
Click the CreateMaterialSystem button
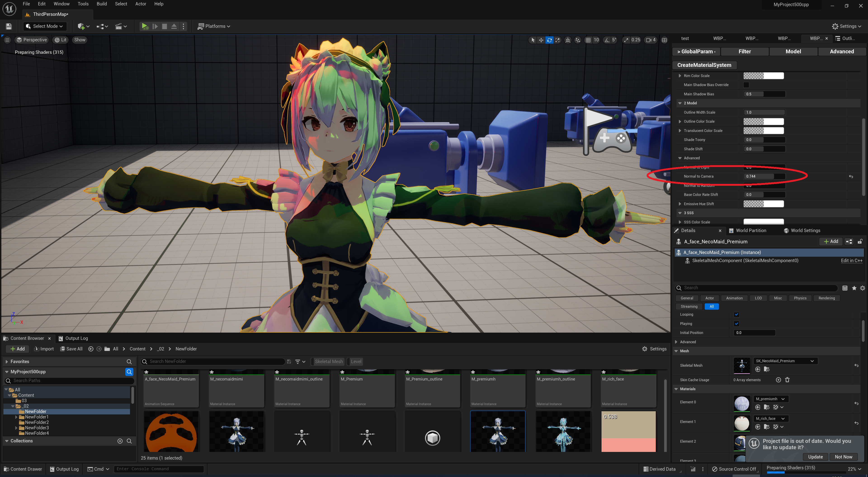tap(704, 65)
